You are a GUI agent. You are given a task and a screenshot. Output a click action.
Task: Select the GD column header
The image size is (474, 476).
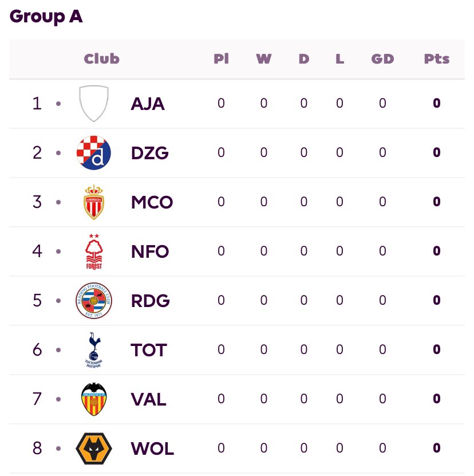382,59
